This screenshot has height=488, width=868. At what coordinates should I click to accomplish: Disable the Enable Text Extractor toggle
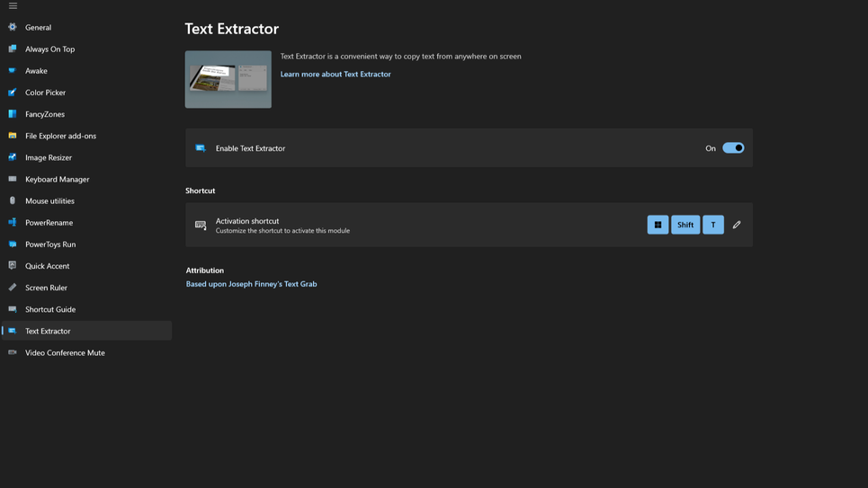click(x=733, y=148)
